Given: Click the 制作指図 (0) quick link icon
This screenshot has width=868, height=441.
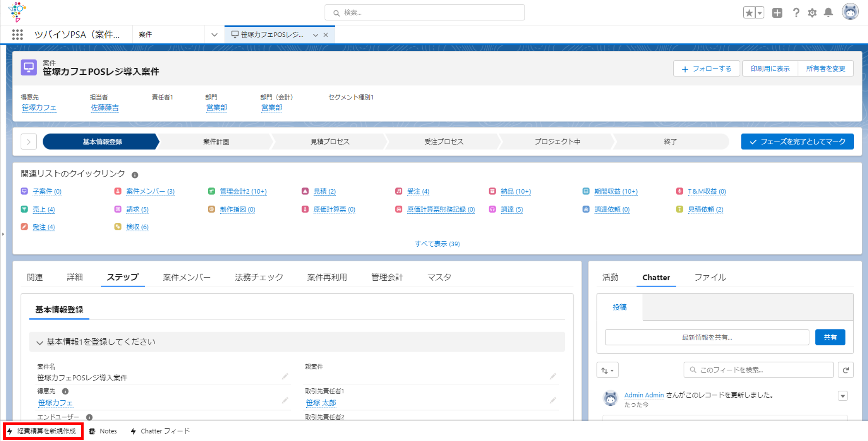Looking at the screenshot, I should click(x=211, y=209).
